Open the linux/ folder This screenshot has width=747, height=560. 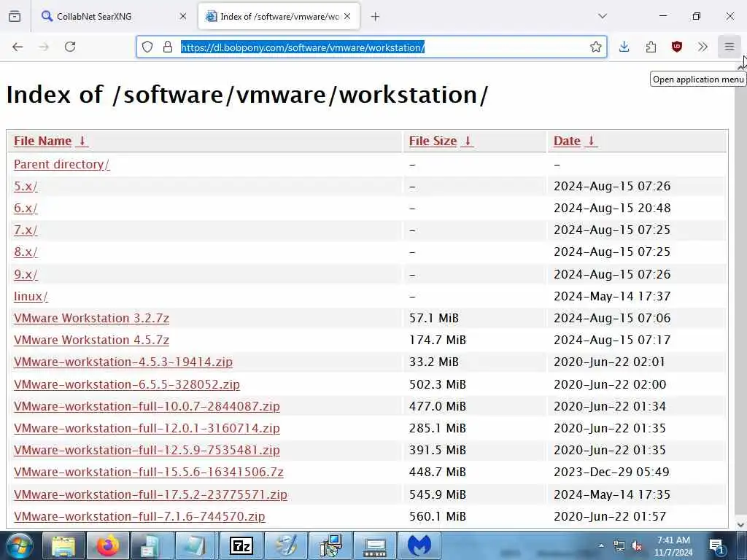(x=31, y=296)
